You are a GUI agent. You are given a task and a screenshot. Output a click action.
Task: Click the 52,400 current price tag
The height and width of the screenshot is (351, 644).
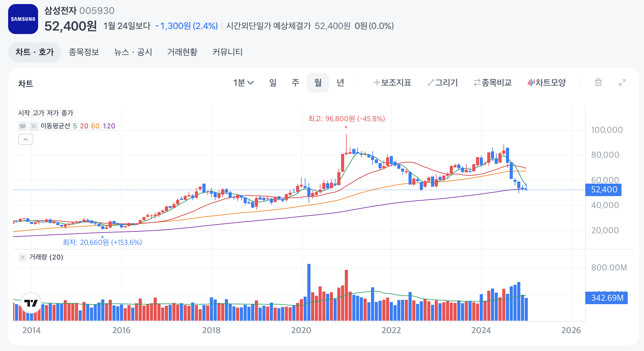point(603,190)
